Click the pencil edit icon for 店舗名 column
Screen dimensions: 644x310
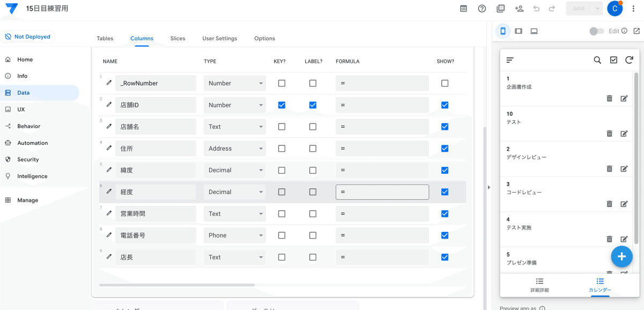(109, 127)
